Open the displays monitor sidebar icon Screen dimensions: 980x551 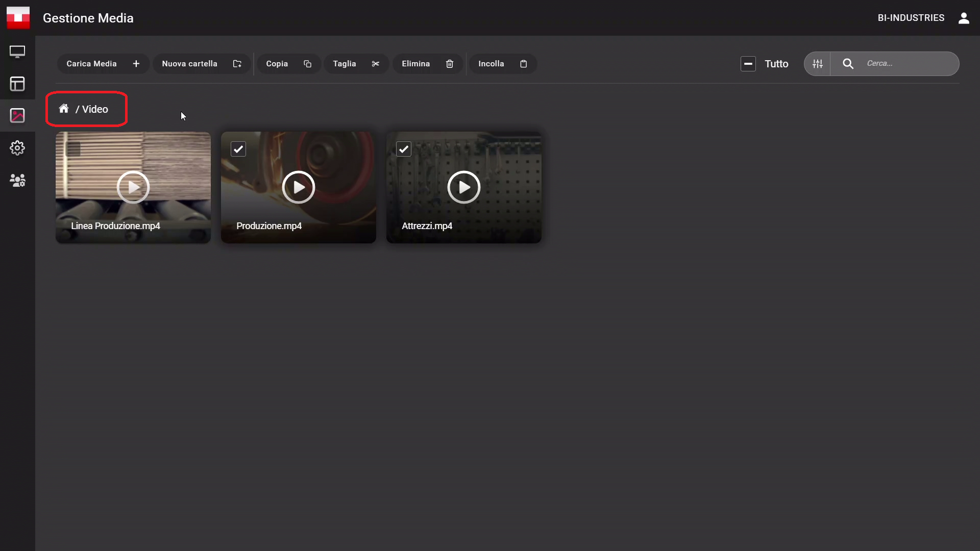pyautogui.click(x=17, y=52)
